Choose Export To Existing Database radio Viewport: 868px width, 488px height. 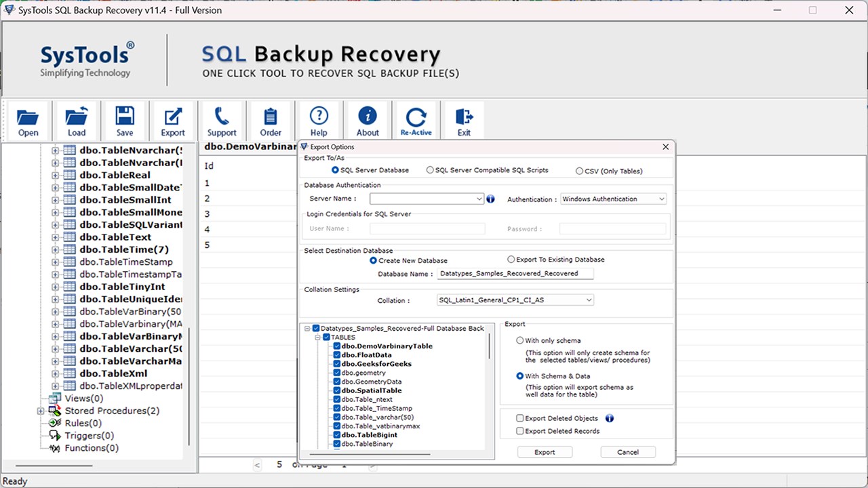[x=511, y=260]
